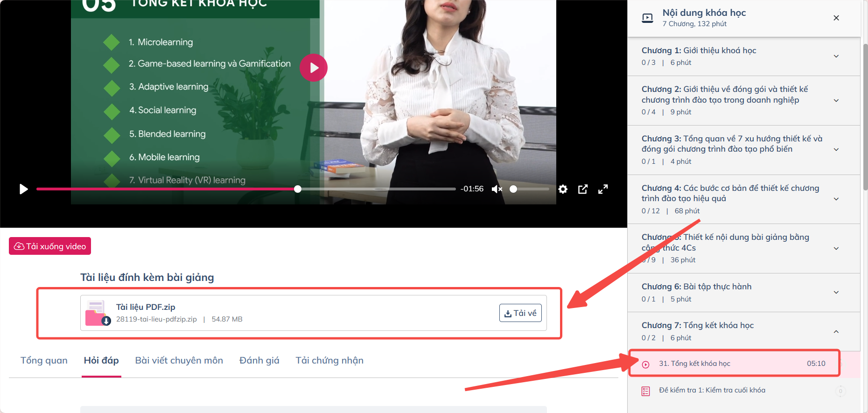Open Chương 4: Các bước cơ bản

tap(730, 193)
